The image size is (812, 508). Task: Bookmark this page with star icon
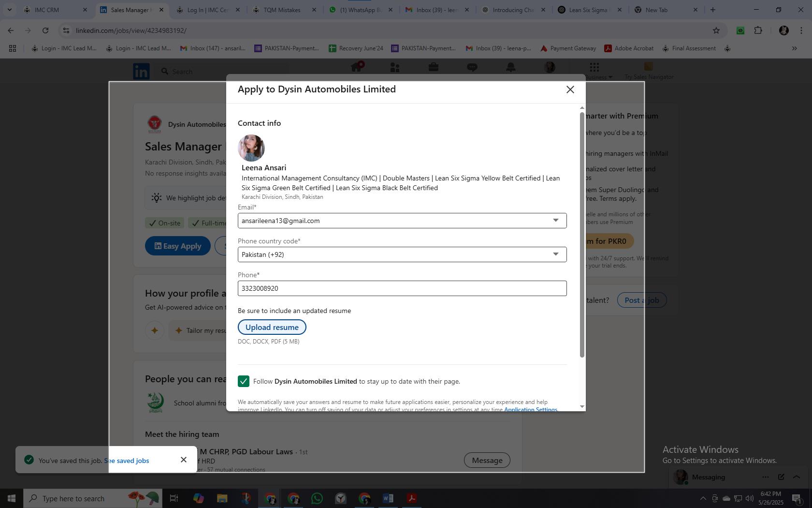(x=716, y=30)
